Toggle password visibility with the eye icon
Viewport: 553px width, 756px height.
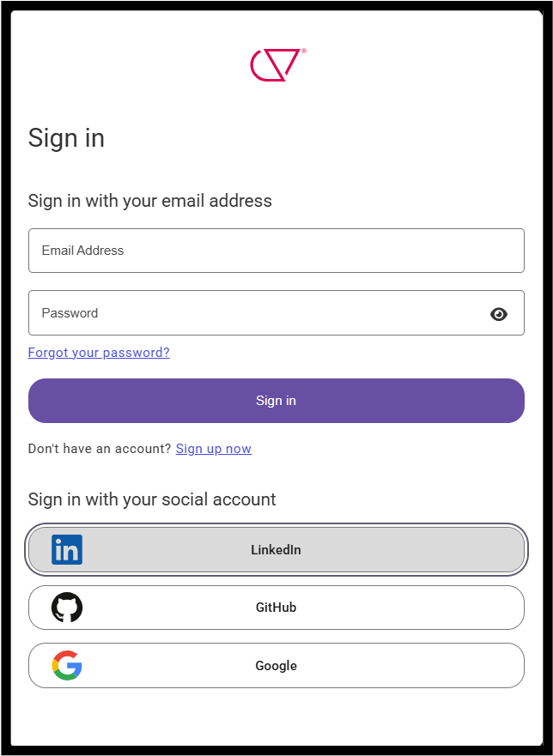(x=499, y=314)
